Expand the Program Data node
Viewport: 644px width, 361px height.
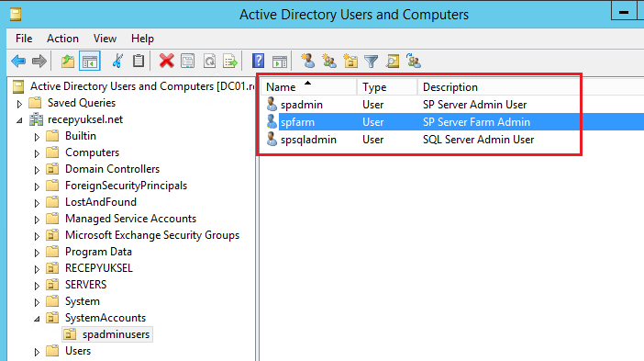pyautogui.click(x=37, y=253)
